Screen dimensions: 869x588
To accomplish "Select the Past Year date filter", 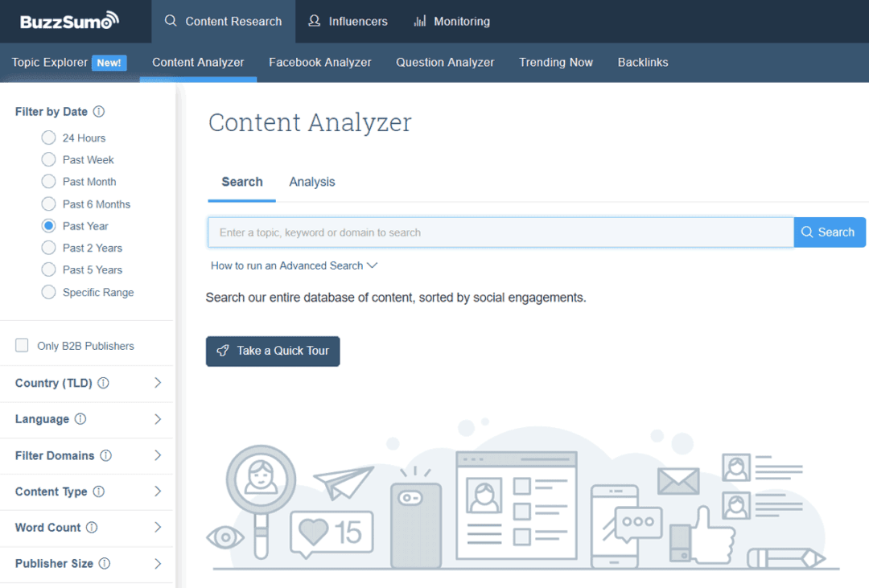I will click(48, 226).
